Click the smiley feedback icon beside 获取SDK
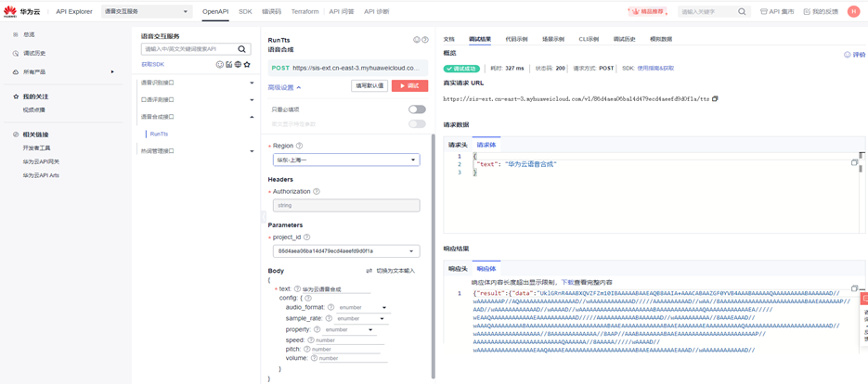The width and height of the screenshot is (868, 384). point(219,65)
